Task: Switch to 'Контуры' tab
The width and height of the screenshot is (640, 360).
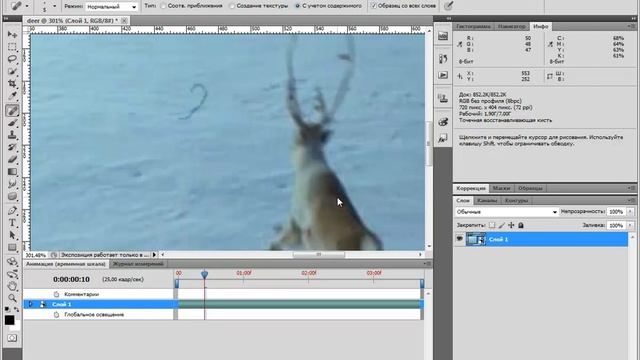Action: pyautogui.click(x=516, y=200)
